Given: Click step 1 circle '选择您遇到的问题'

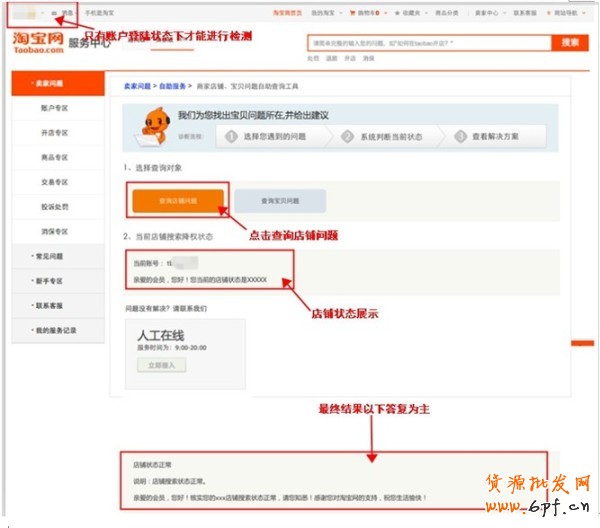Looking at the screenshot, I should 231,135.
